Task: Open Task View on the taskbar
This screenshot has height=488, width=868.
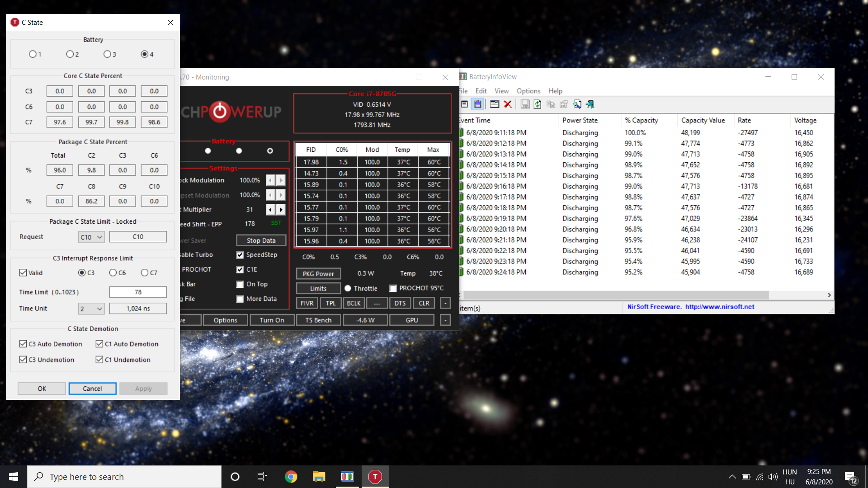Action: click(x=262, y=477)
